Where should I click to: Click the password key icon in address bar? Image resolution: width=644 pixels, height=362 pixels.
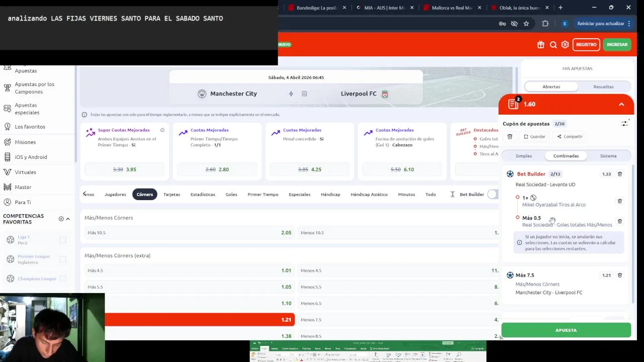coord(502,24)
